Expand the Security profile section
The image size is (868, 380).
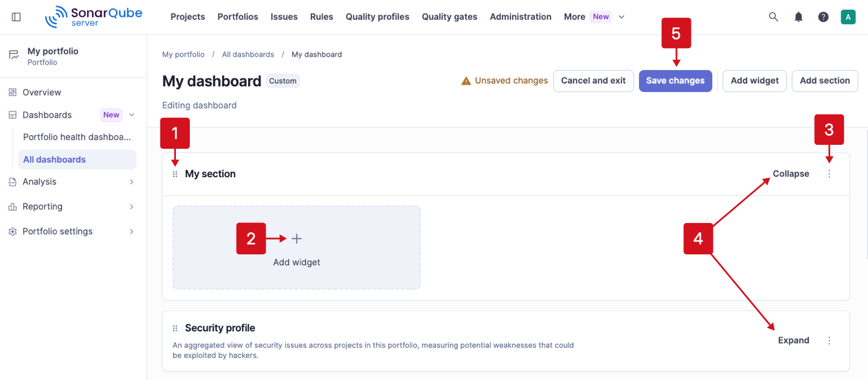click(x=794, y=341)
